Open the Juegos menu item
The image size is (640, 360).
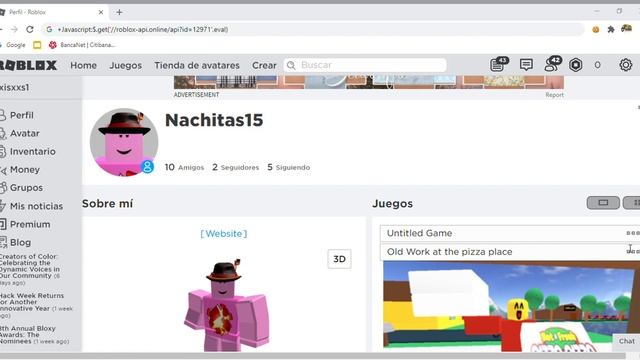pyautogui.click(x=125, y=65)
